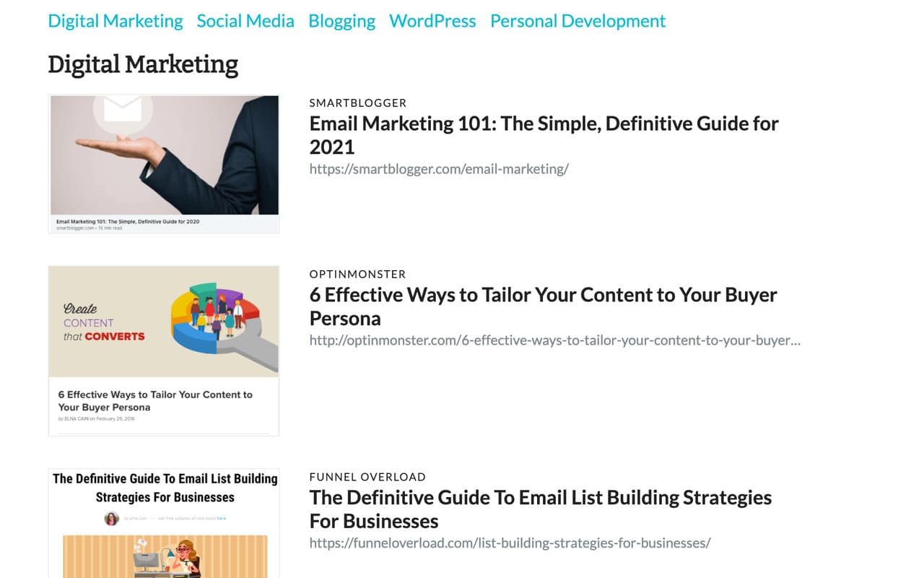Visit the optinmonster.com article URL
This screenshot has height=578, width=924.
point(554,340)
